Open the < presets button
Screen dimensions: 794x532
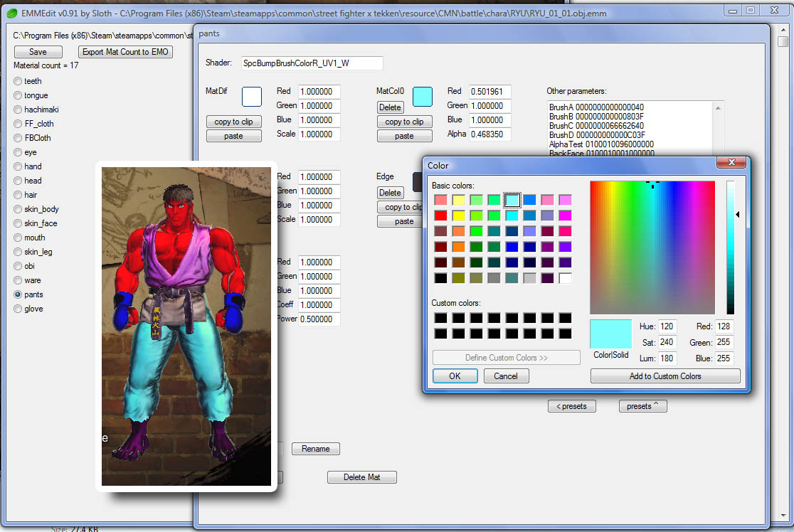click(572, 406)
